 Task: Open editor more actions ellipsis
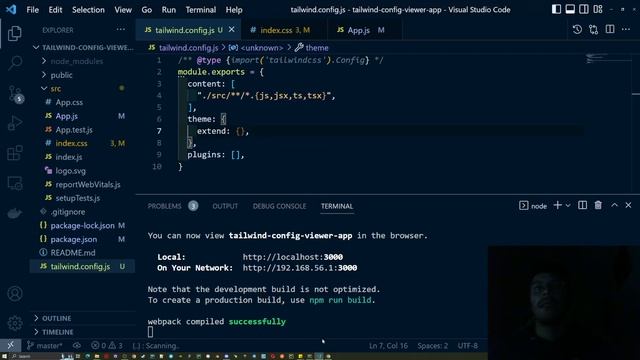(x=626, y=29)
